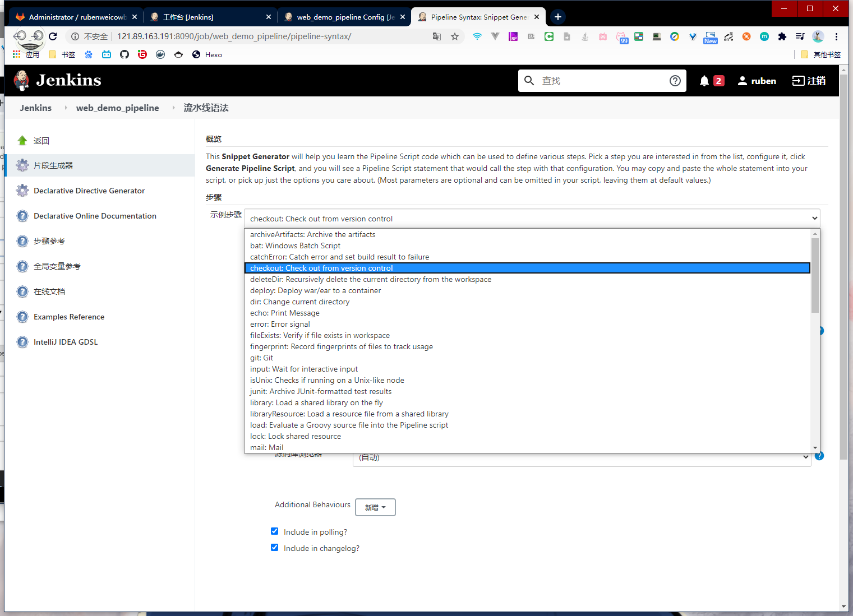853x616 pixels.
Task: Bookmark this page with star icon
Action: [x=455, y=36]
